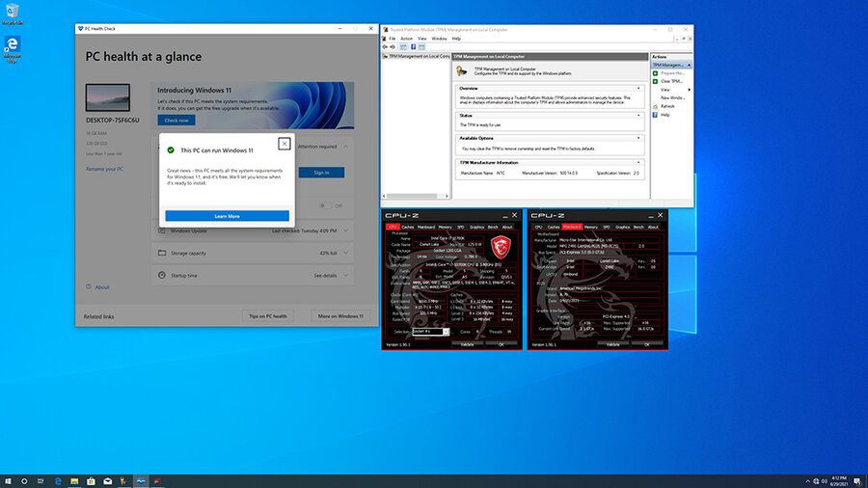
Task: Open the Recycle Bin desktop icon
Action: (x=14, y=13)
